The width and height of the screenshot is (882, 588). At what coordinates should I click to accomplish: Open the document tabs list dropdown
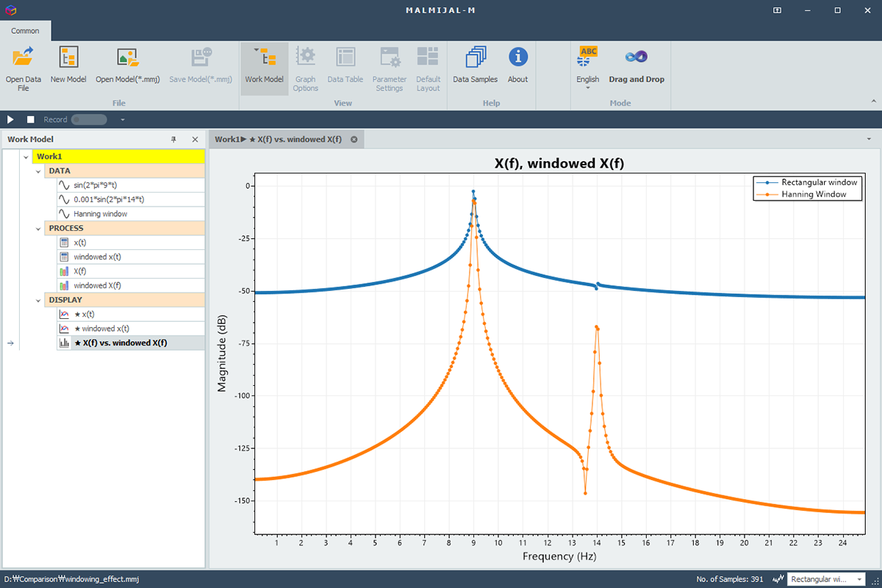[x=869, y=139]
